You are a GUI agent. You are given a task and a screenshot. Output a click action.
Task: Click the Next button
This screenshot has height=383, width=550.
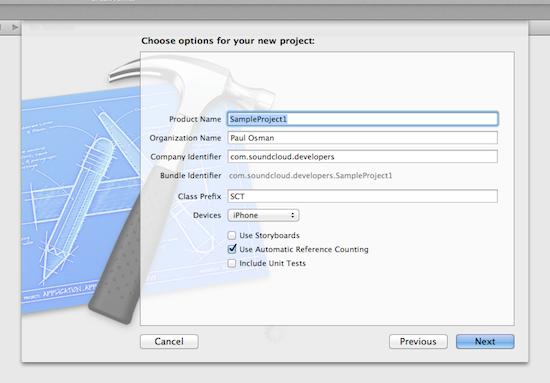click(x=485, y=342)
